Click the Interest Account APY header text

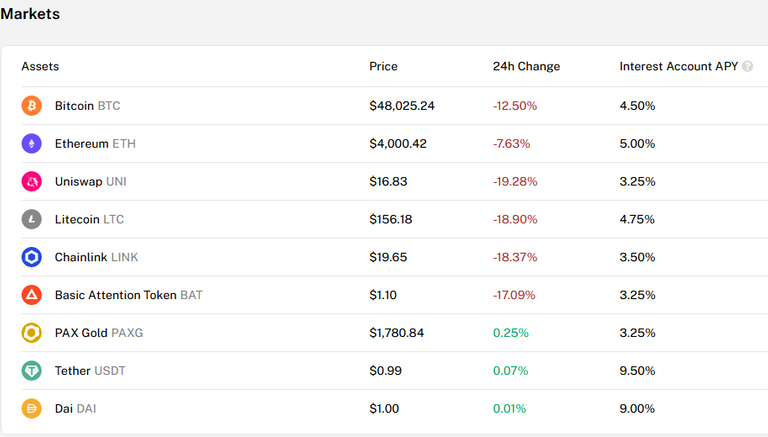tap(678, 66)
